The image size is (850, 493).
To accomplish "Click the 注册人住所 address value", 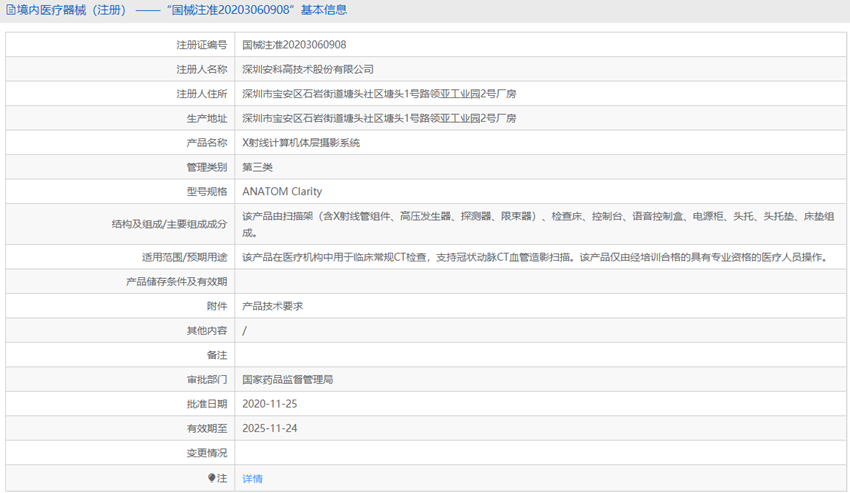I will [379, 94].
